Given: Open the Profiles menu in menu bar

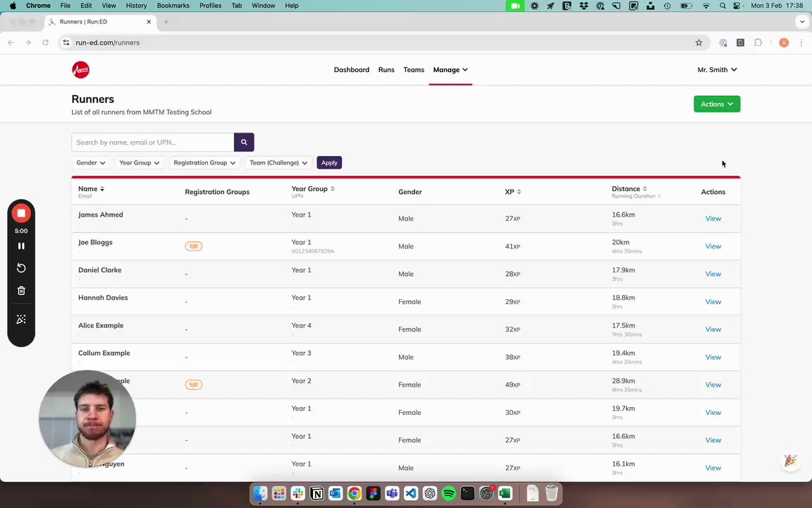Looking at the screenshot, I should (210, 6).
